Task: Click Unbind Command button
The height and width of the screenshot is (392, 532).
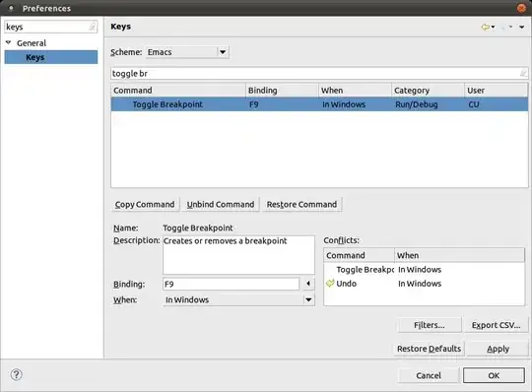Action: click(x=221, y=205)
